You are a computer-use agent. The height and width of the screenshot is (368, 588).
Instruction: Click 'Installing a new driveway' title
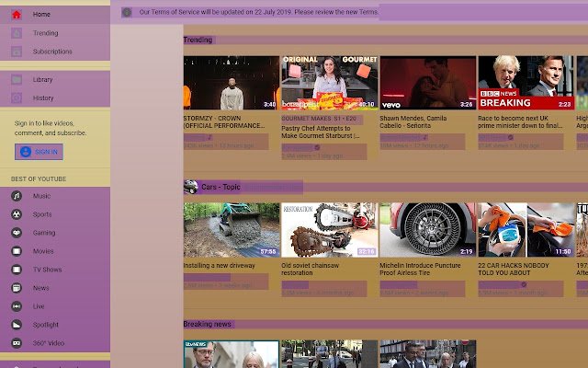pyautogui.click(x=220, y=266)
